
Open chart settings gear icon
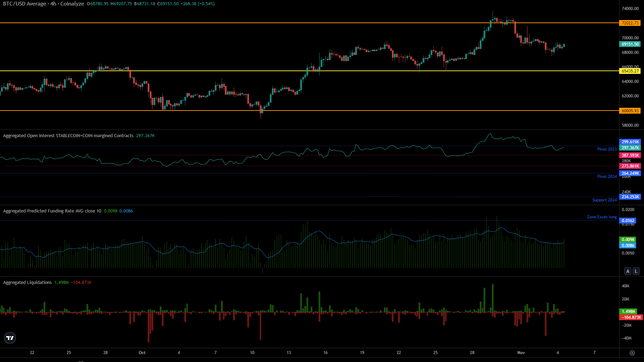tap(632, 353)
